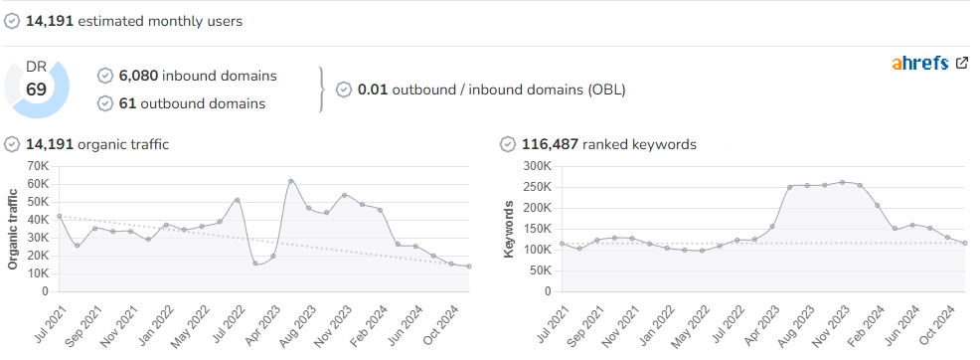This screenshot has width=980, height=360.
Task: Select '14,191 organic traffic' heading
Action: (x=96, y=144)
